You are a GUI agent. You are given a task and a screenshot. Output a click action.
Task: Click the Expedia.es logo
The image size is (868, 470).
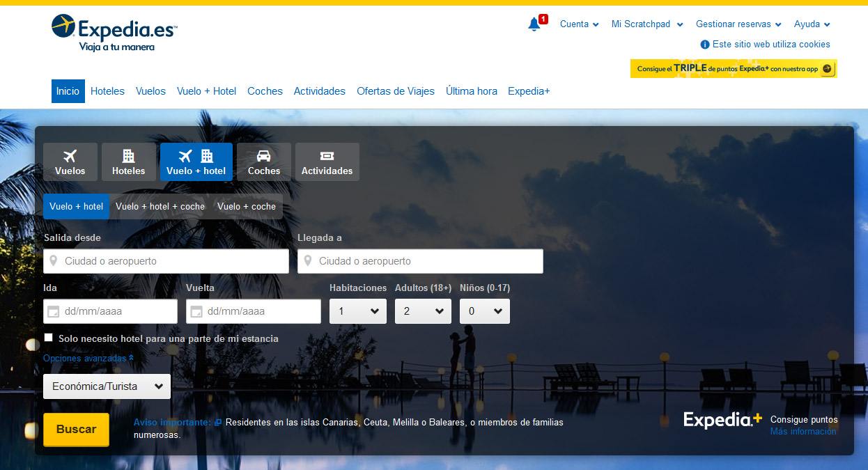click(x=114, y=33)
